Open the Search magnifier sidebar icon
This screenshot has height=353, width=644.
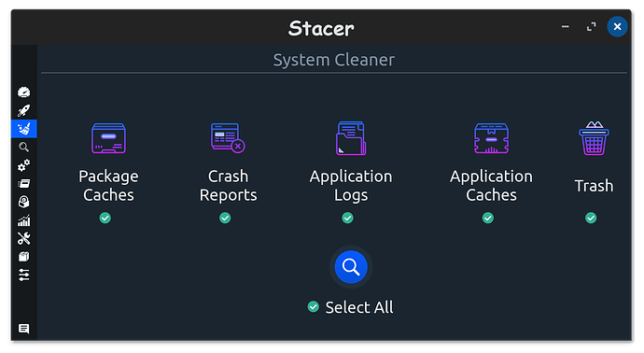coord(24,147)
